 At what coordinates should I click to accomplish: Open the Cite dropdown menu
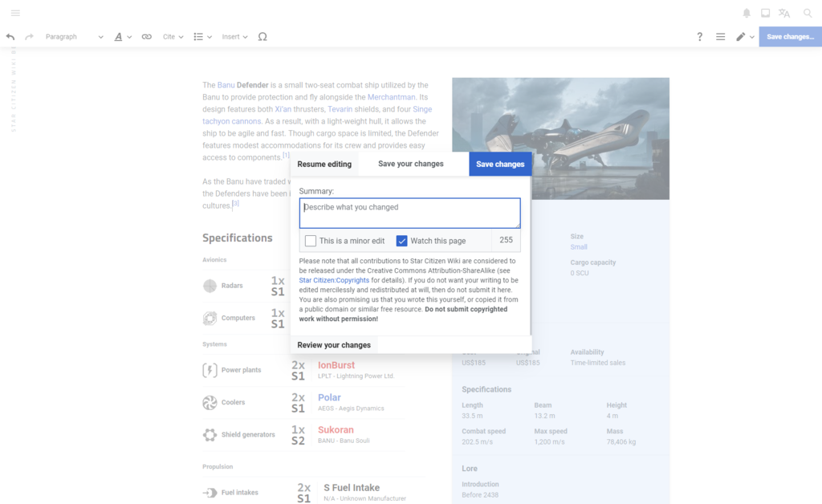pyautogui.click(x=173, y=37)
